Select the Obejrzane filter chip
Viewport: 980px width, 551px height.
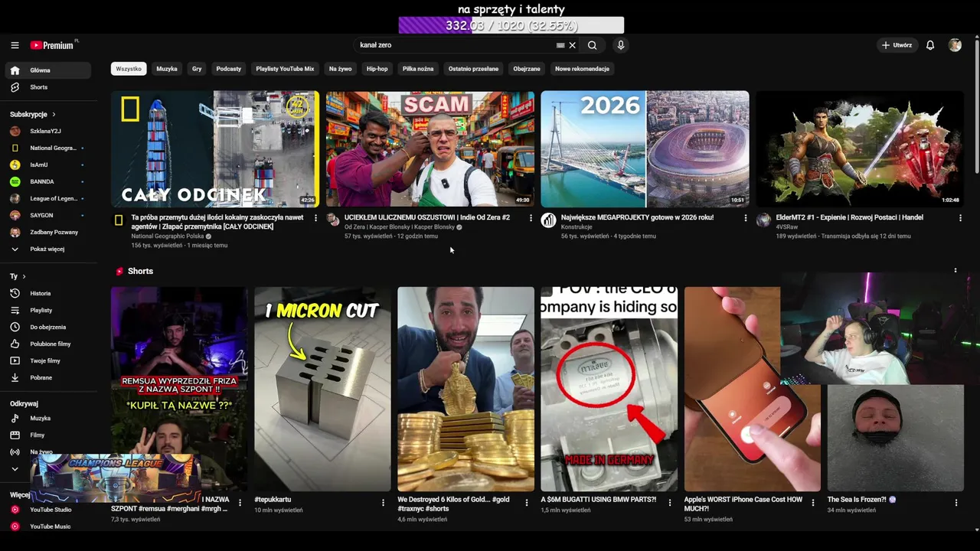527,69
